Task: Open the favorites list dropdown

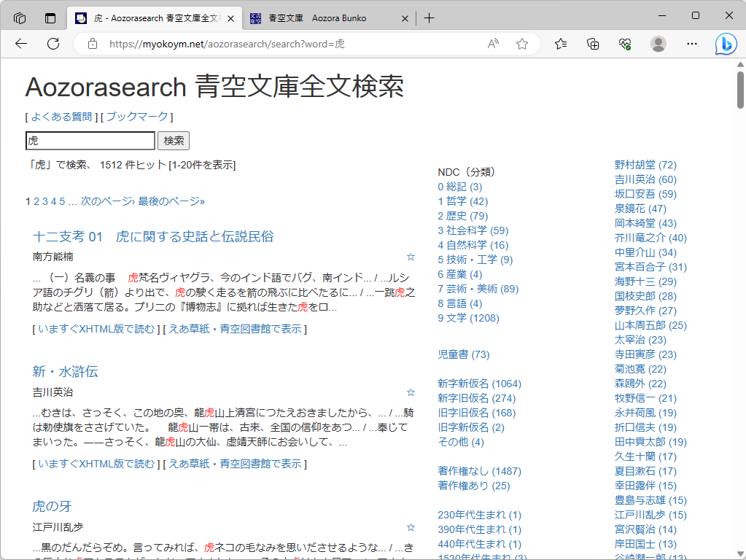Action: (x=560, y=44)
